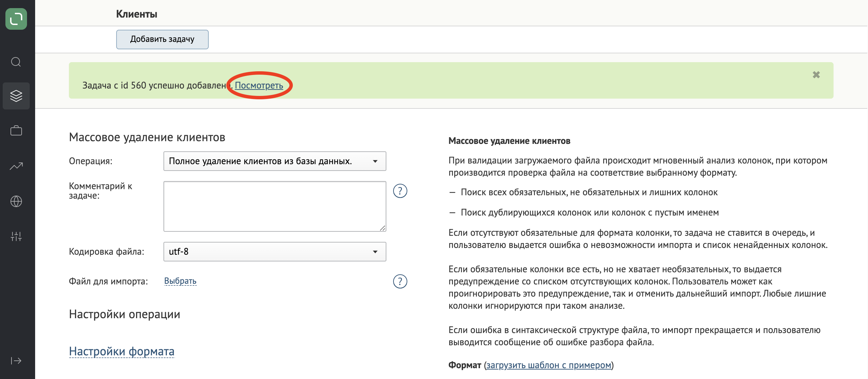Click the bold Формат label

465,365
